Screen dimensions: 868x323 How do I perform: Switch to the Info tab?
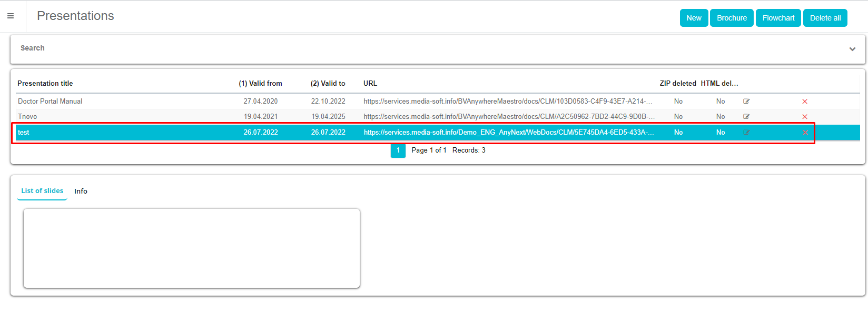pos(81,191)
